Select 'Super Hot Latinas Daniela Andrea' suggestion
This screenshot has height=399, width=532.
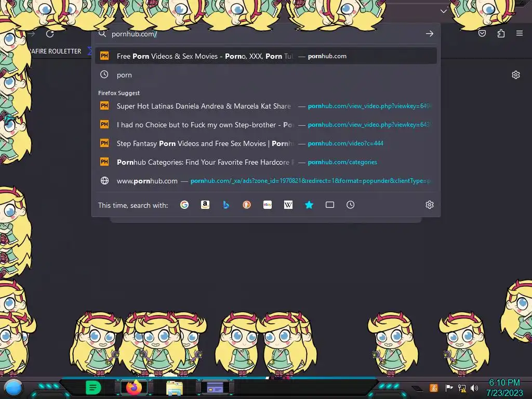(266, 106)
